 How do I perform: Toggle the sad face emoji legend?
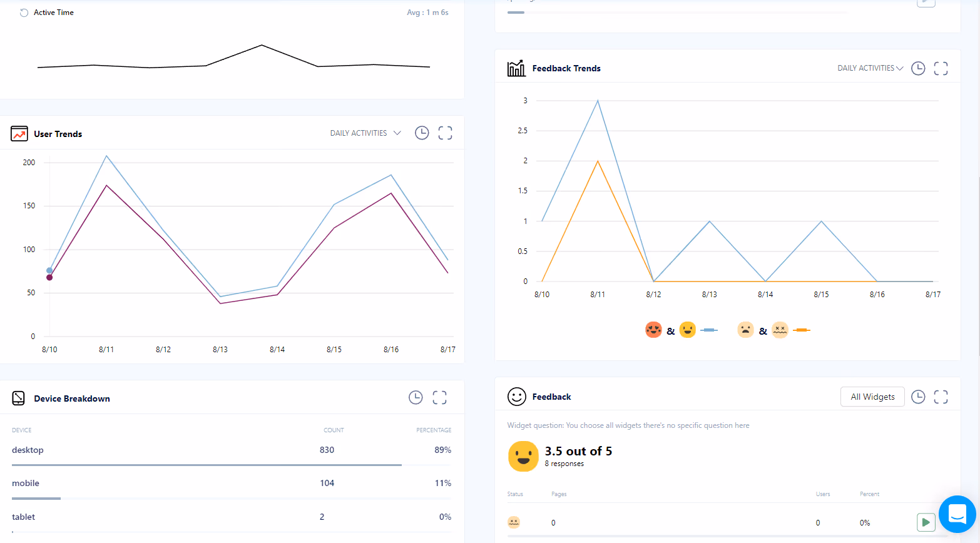(x=745, y=330)
